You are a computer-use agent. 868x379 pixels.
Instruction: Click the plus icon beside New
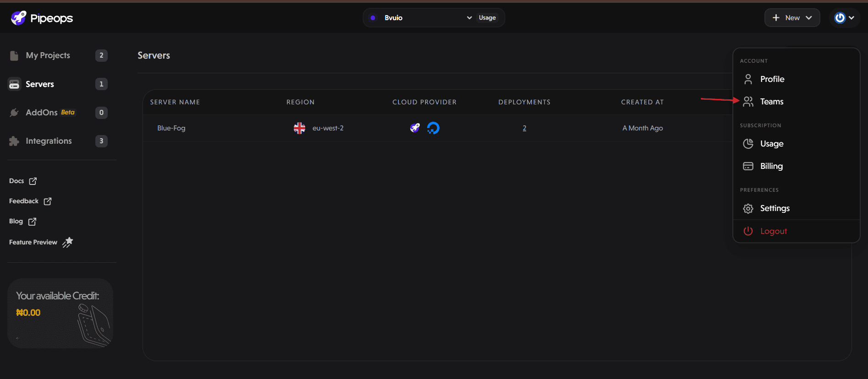click(x=776, y=18)
